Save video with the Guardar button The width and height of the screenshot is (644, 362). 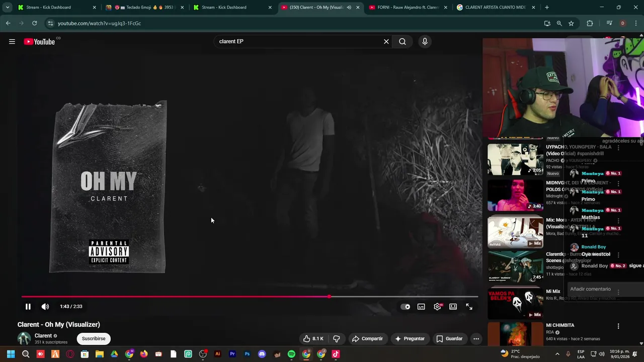[449, 339]
